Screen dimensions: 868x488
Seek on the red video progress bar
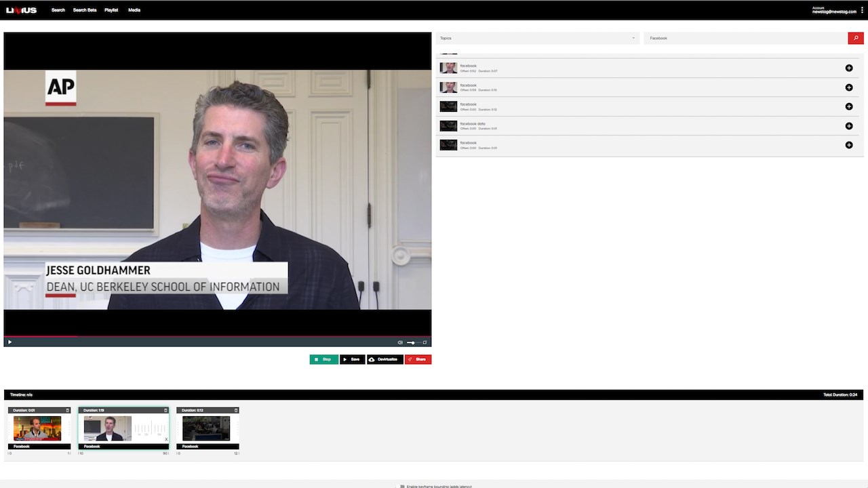217,336
